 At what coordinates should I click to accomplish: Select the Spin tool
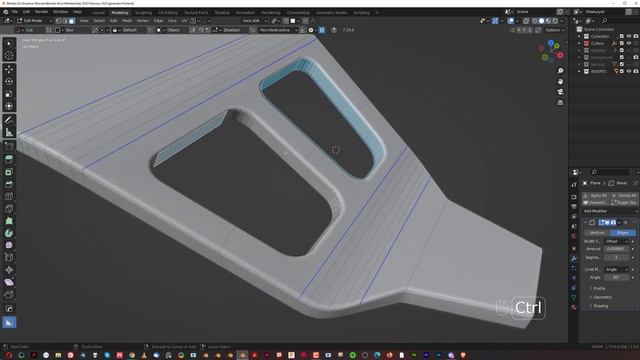[9, 233]
